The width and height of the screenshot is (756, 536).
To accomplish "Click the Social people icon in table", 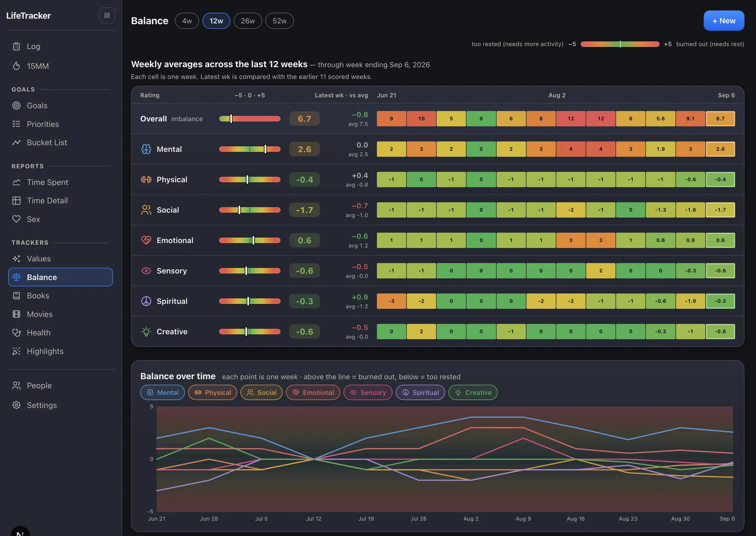I will pyautogui.click(x=146, y=210).
